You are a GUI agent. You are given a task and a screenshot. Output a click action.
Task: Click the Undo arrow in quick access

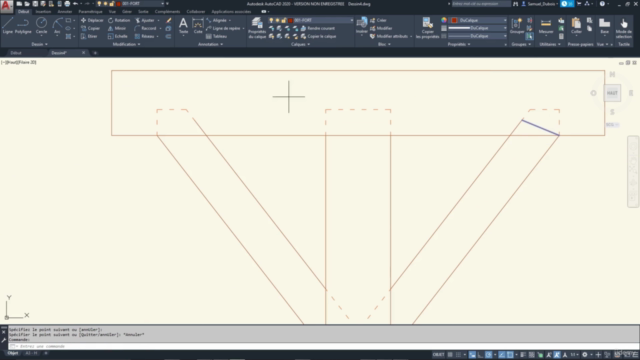(x=76, y=4)
